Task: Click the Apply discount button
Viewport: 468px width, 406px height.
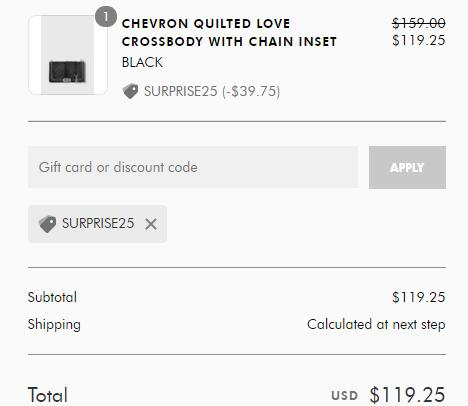Action: [x=407, y=167]
